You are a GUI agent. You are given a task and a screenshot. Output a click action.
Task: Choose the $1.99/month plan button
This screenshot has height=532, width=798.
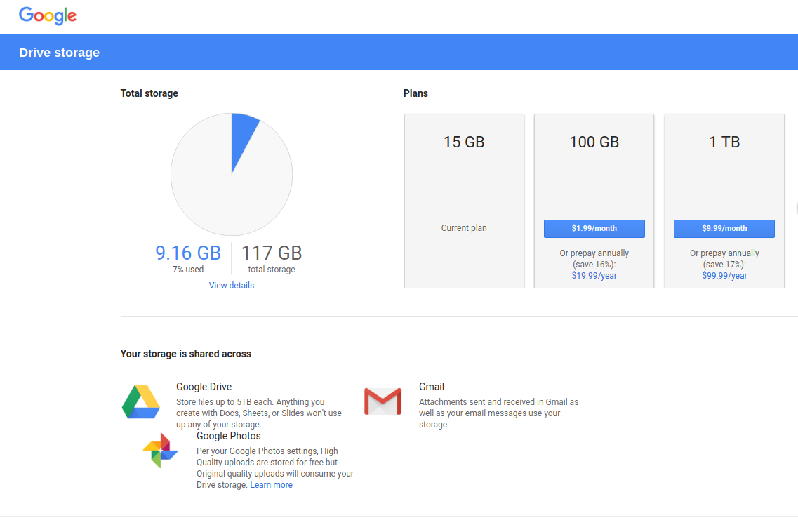tap(594, 229)
